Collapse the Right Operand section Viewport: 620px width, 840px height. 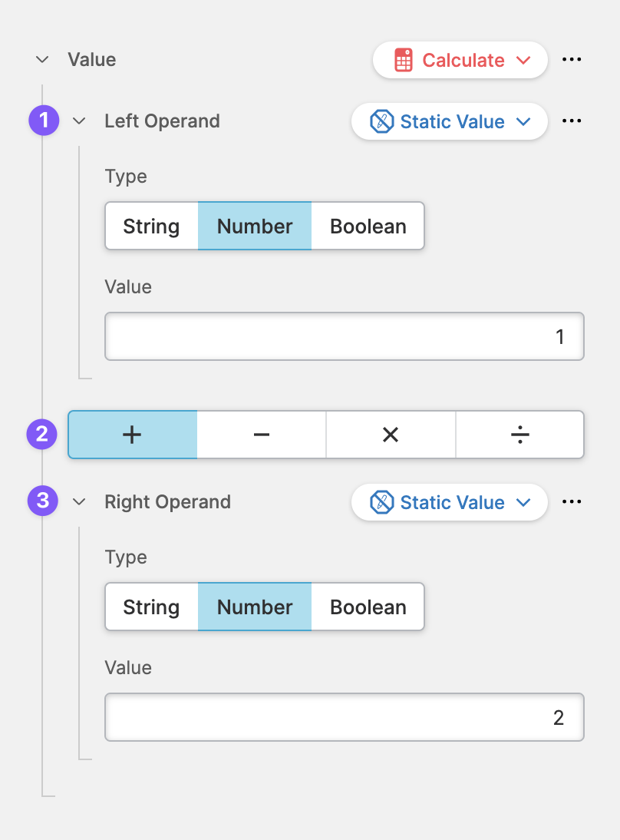(x=79, y=502)
